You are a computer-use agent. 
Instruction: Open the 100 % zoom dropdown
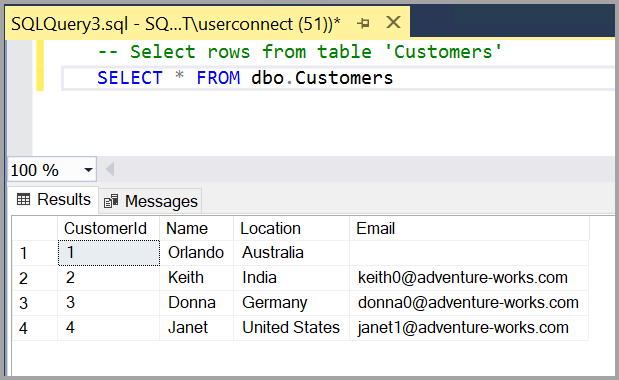pos(88,170)
